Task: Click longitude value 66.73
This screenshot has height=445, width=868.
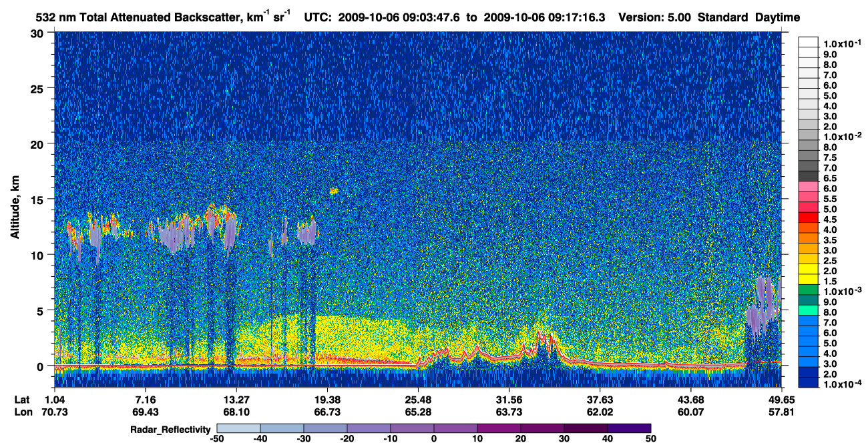Action: coord(327,412)
